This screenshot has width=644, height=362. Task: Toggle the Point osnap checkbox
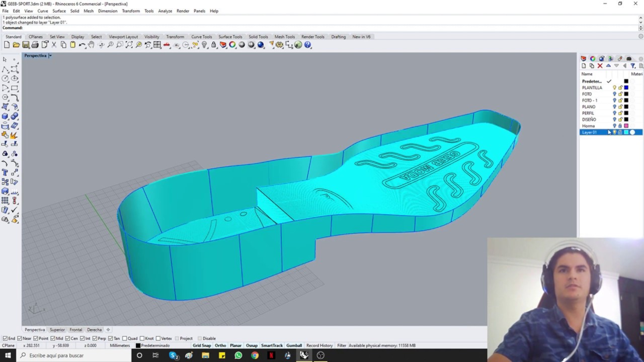point(35,338)
